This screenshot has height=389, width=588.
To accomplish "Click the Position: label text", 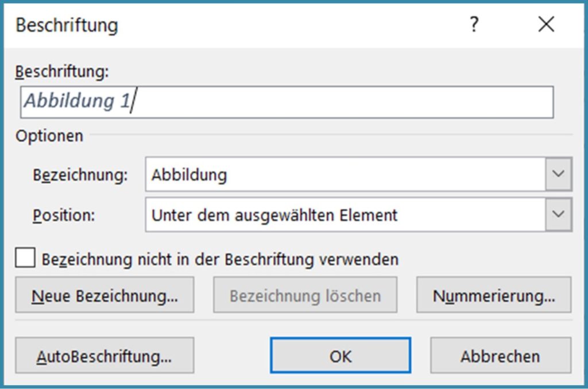I will coord(64,215).
